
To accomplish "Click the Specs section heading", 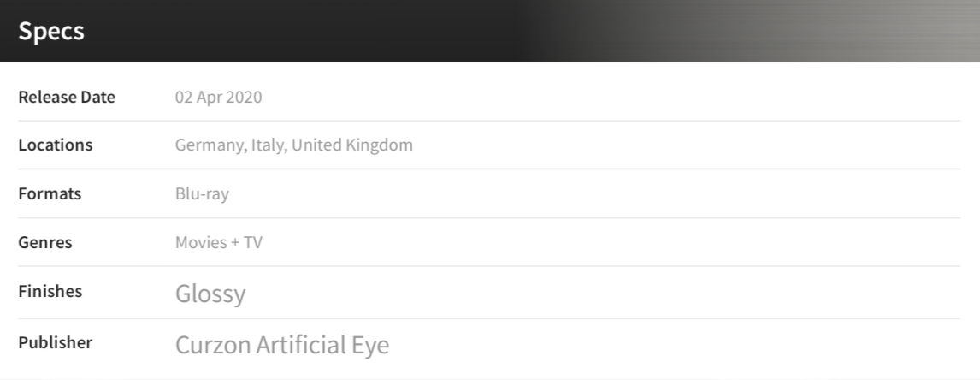I will pyautogui.click(x=50, y=31).
